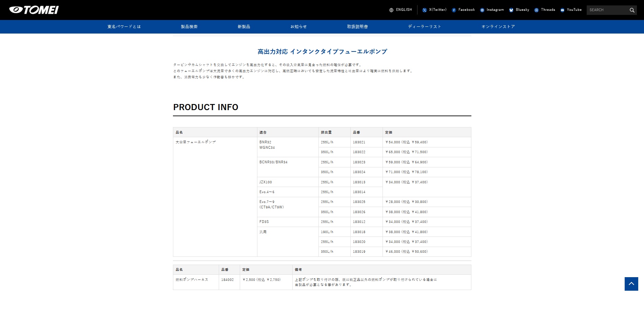Click heading 高出力対応 インタンクタイプフューエルポンプ

tap(322, 52)
